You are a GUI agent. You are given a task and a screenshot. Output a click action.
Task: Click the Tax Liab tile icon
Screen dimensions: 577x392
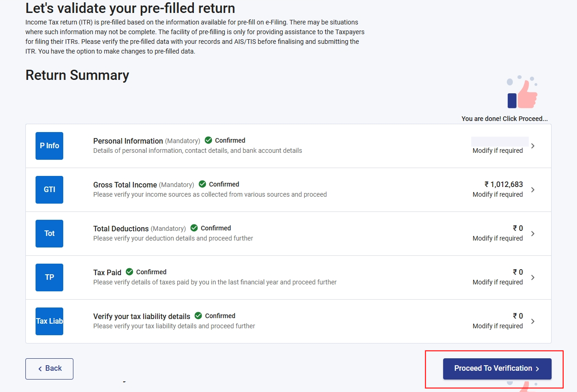(x=49, y=321)
